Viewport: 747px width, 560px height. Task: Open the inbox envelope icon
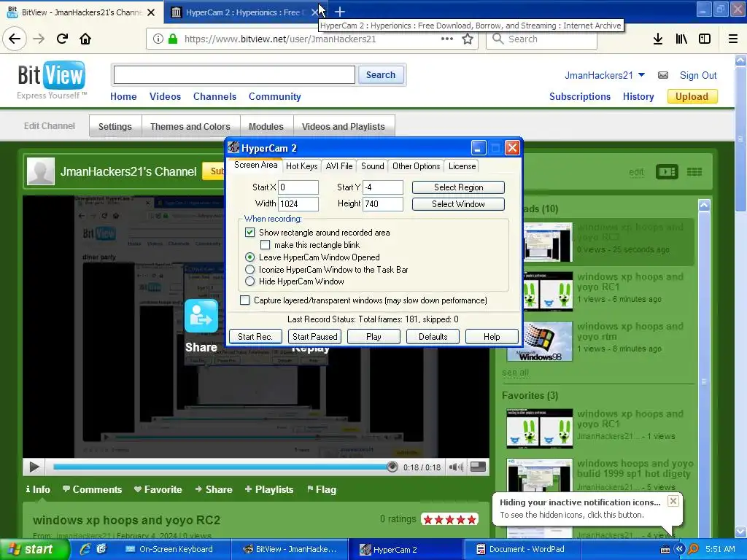click(x=662, y=75)
